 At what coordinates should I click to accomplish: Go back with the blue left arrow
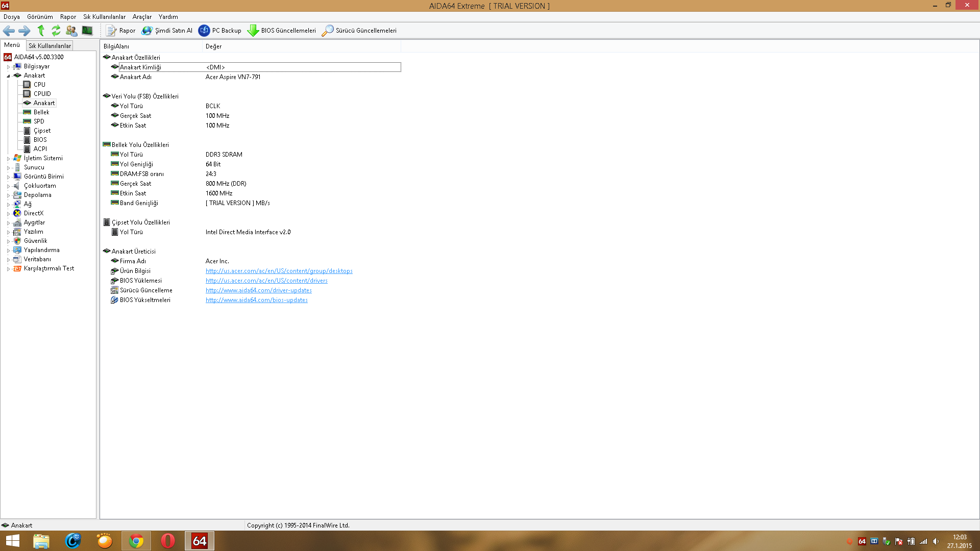pyautogui.click(x=9, y=31)
